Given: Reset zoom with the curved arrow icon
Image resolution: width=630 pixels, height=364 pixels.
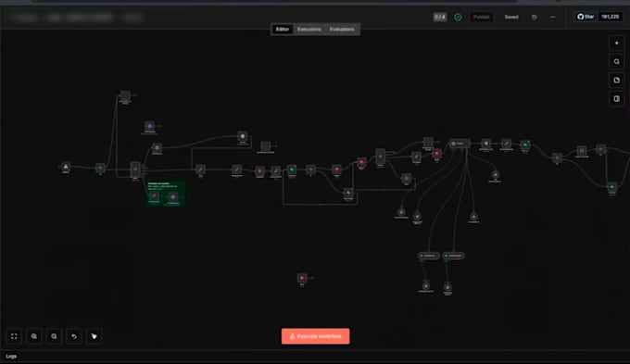Looking at the screenshot, I should pyautogui.click(x=74, y=336).
